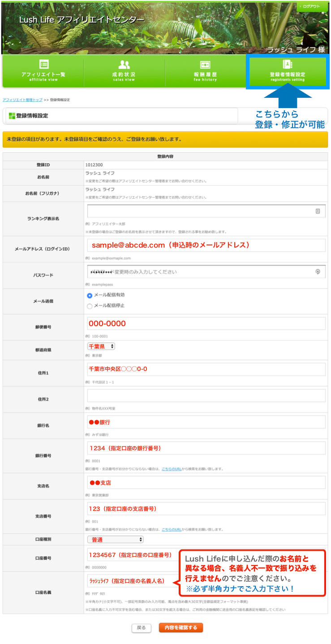Open the 都道府県 dropdown showing 千葉県
Image resolution: width=331 pixels, height=644 pixels.
point(101,346)
